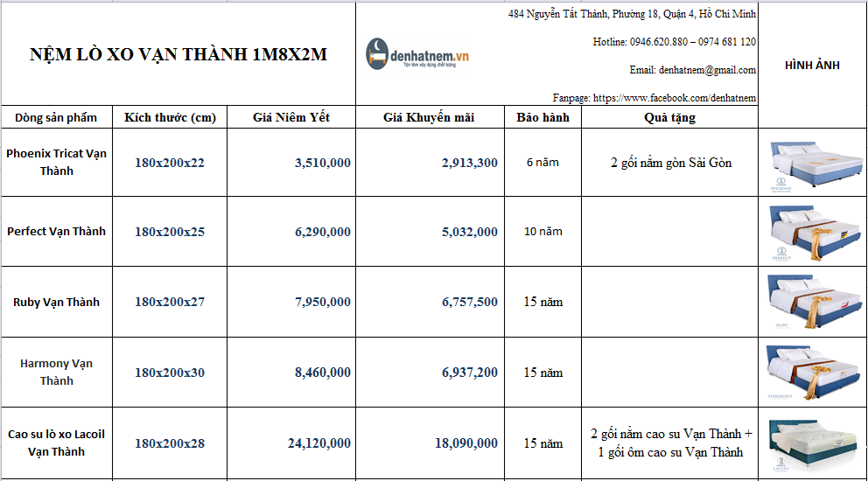
Task: Select the address line 484 Nguyễn Tất Thành
Action: point(632,14)
